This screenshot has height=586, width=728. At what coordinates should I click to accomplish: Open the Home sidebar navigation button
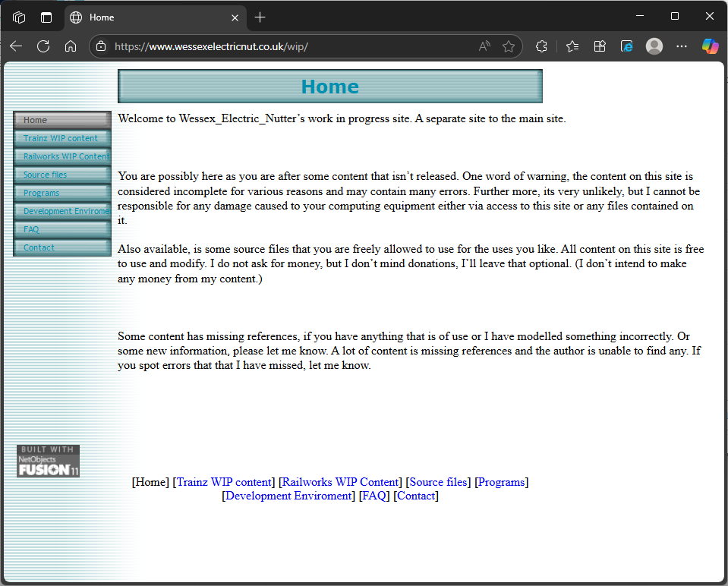coord(62,120)
